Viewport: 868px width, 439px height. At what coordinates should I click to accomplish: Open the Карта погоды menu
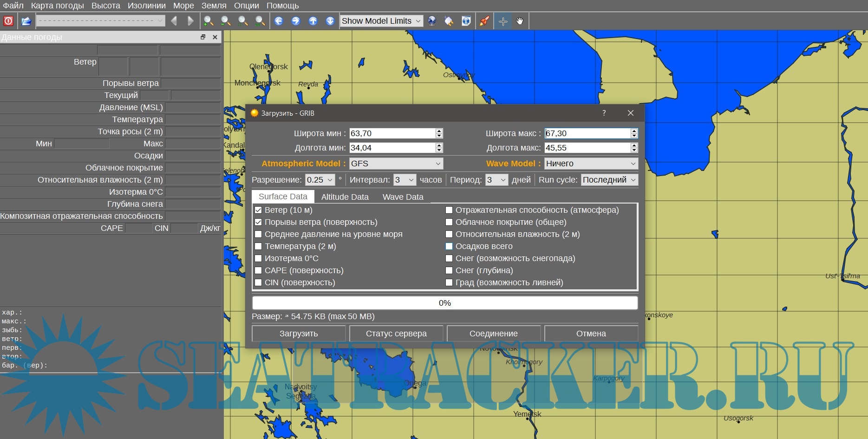(x=57, y=6)
